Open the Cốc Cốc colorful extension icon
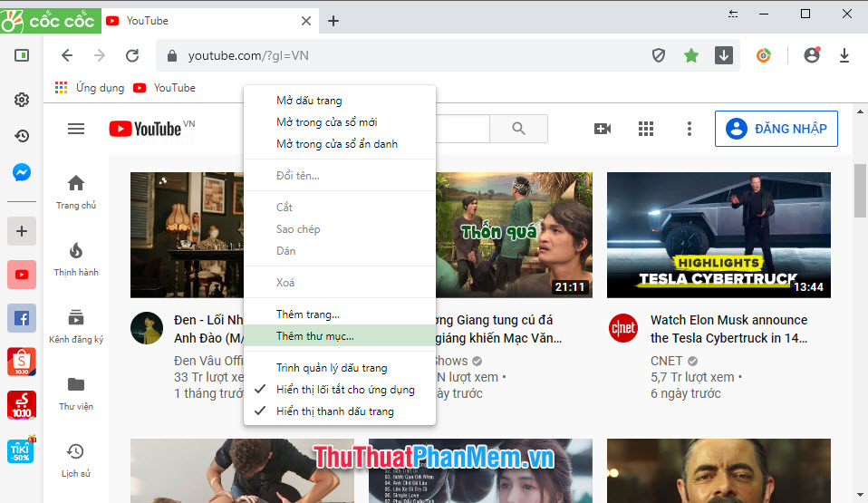 click(x=764, y=55)
